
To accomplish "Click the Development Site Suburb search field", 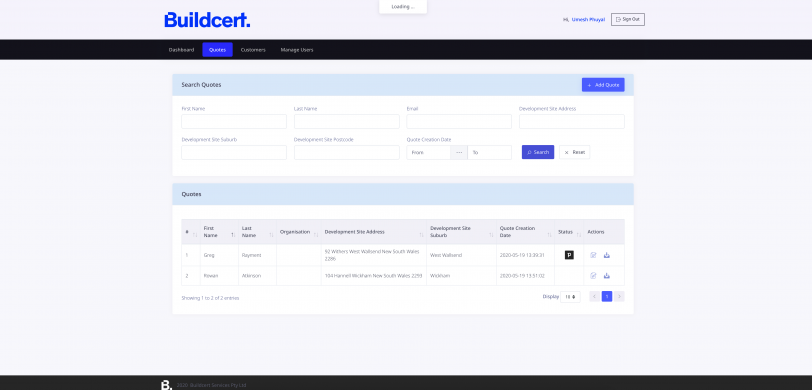I will pyautogui.click(x=234, y=152).
